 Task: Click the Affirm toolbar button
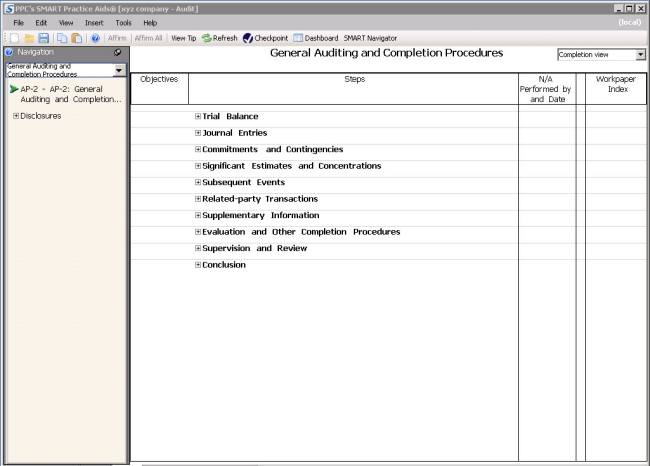point(117,38)
